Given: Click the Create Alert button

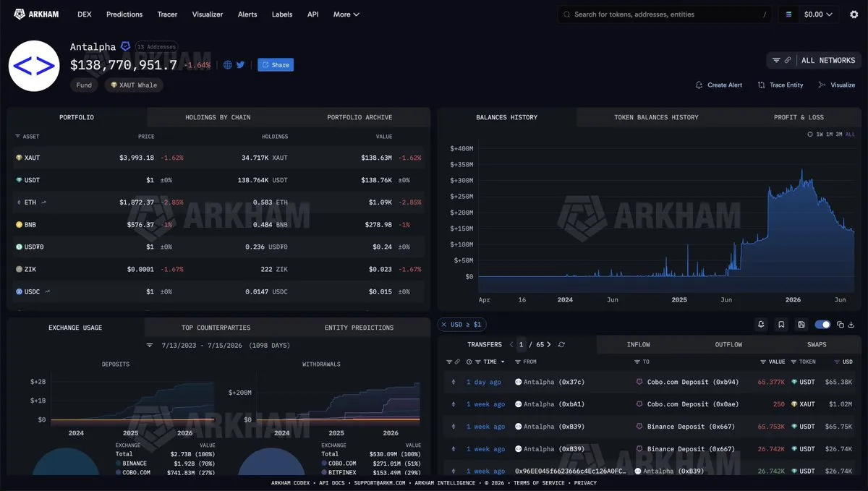Looking at the screenshot, I should pyautogui.click(x=718, y=85).
